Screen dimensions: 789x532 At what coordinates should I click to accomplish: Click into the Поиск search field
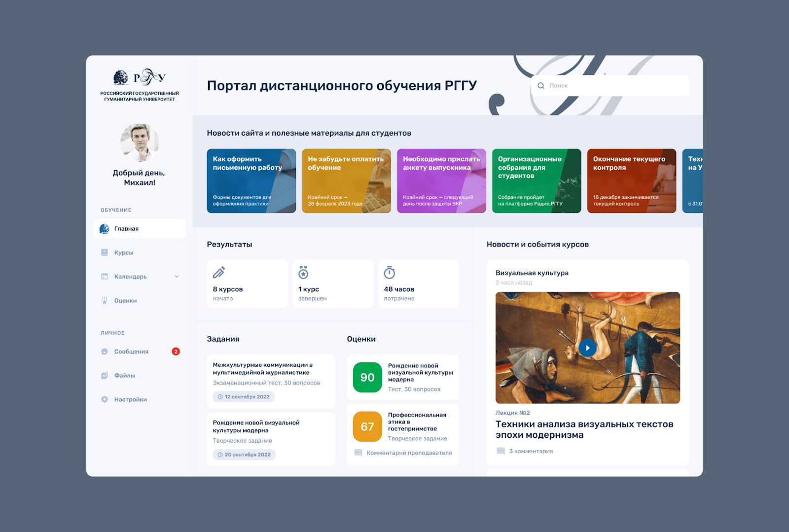point(610,86)
